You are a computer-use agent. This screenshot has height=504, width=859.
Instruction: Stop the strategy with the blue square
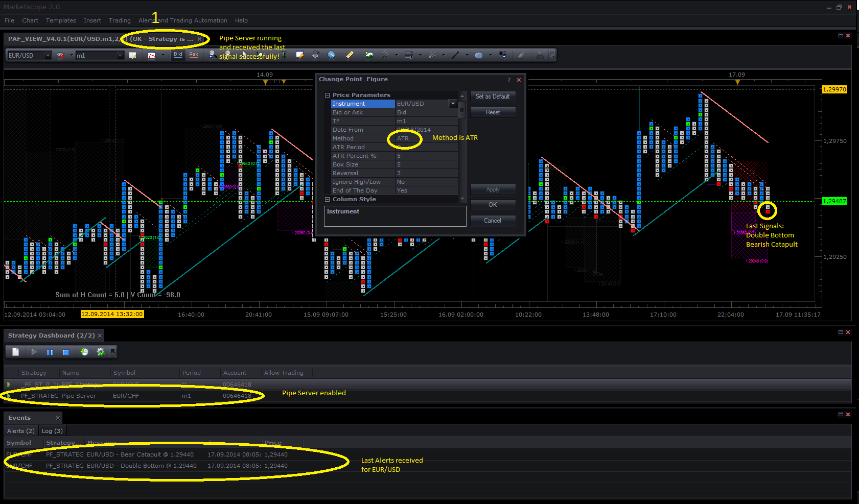click(66, 352)
